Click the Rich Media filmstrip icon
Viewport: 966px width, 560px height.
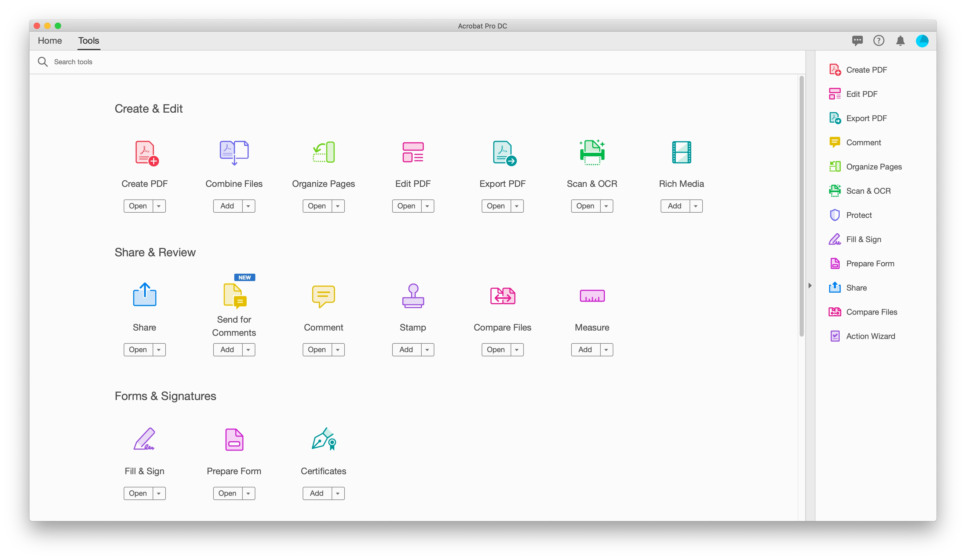click(681, 153)
